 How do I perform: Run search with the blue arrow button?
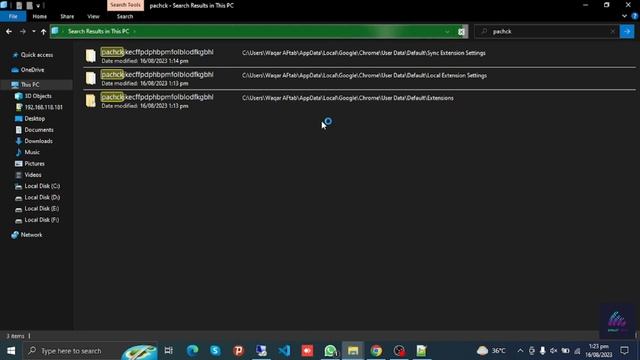[627, 31]
